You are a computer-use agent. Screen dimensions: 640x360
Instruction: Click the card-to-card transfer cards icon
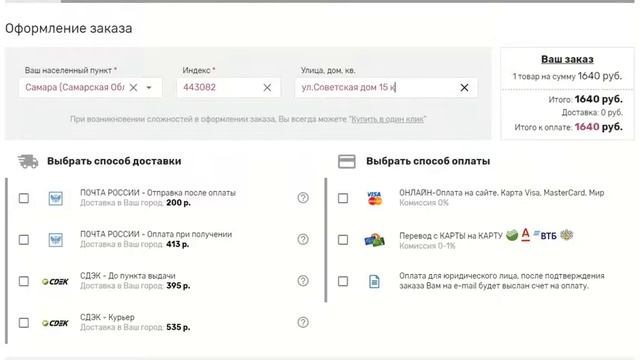click(374, 240)
